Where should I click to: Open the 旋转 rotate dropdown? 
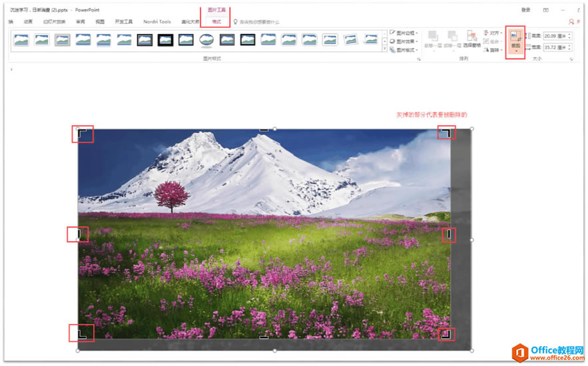pos(493,50)
